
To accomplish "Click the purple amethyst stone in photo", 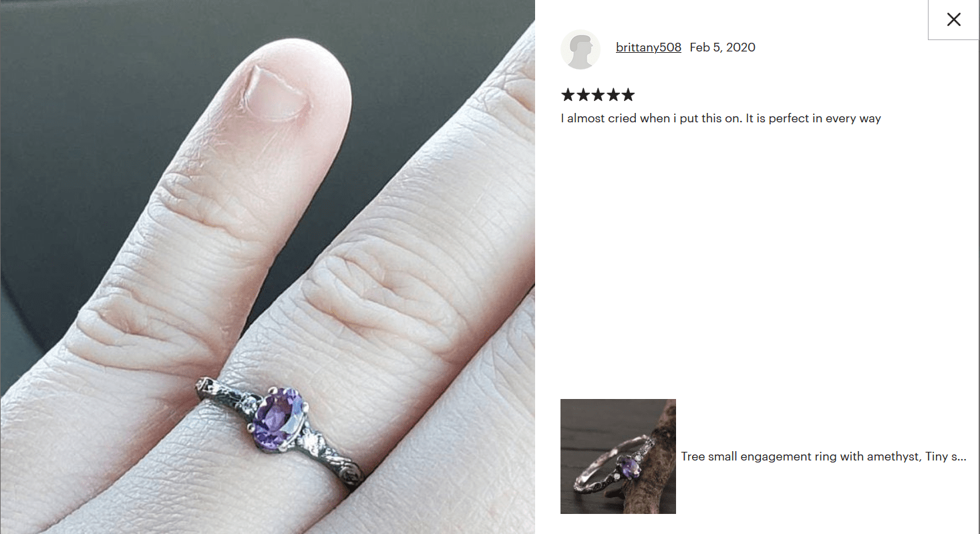I will (277, 417).
